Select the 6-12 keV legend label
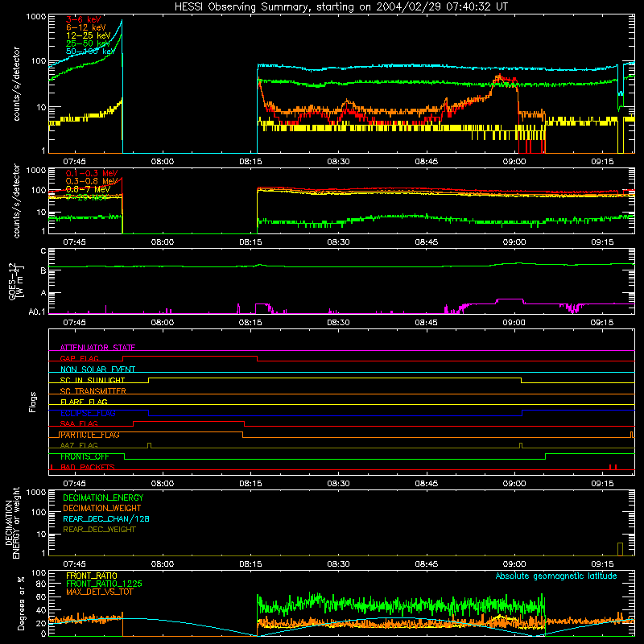 (x=86, y=27)
